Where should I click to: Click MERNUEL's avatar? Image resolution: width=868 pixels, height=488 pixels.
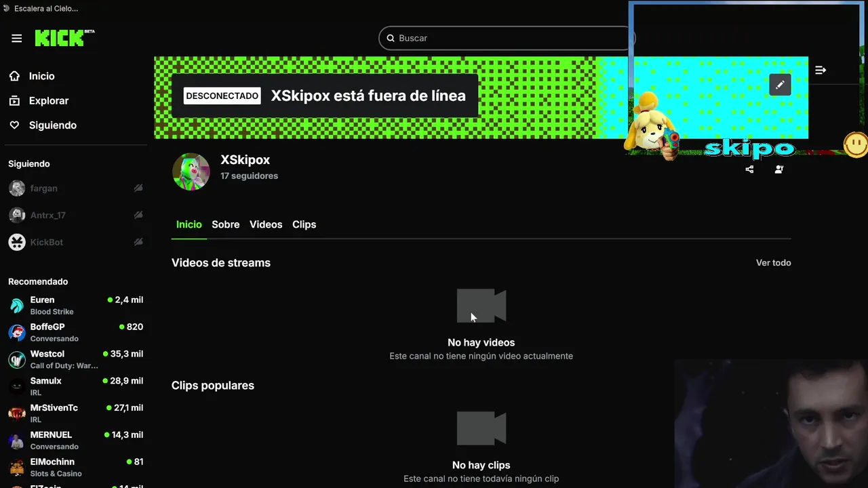coord(17,441)
